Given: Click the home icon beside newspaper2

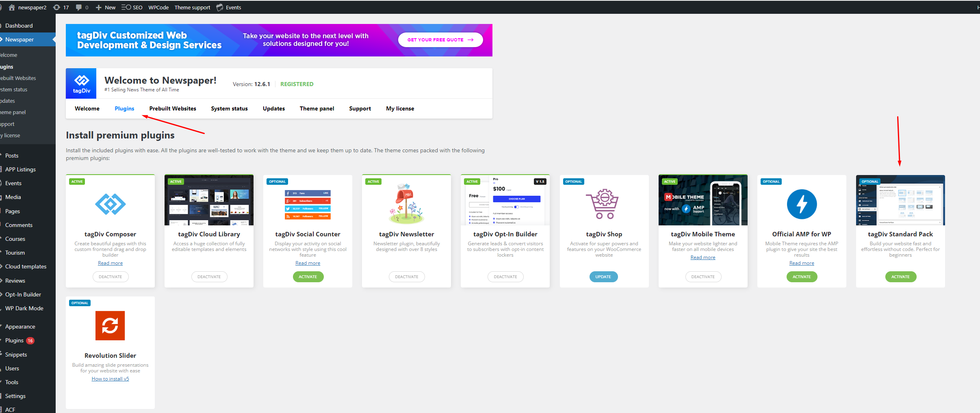Looking at the screenshot, I should 11,7.
